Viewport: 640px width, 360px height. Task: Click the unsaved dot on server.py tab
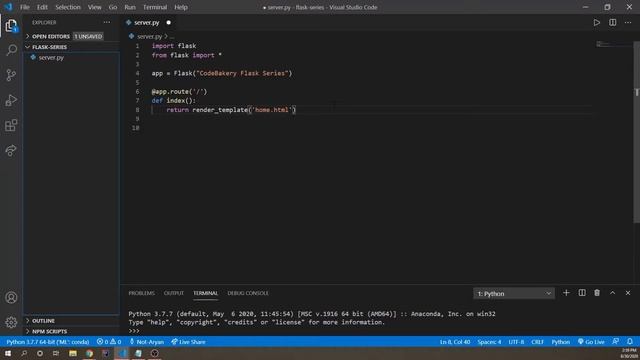(169, 22)
